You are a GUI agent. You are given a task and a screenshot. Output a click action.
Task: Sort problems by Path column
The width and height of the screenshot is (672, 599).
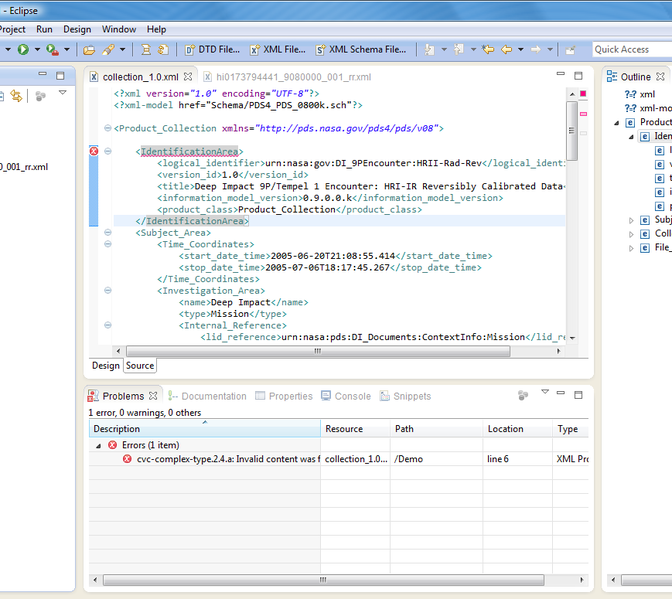point(436,429)
